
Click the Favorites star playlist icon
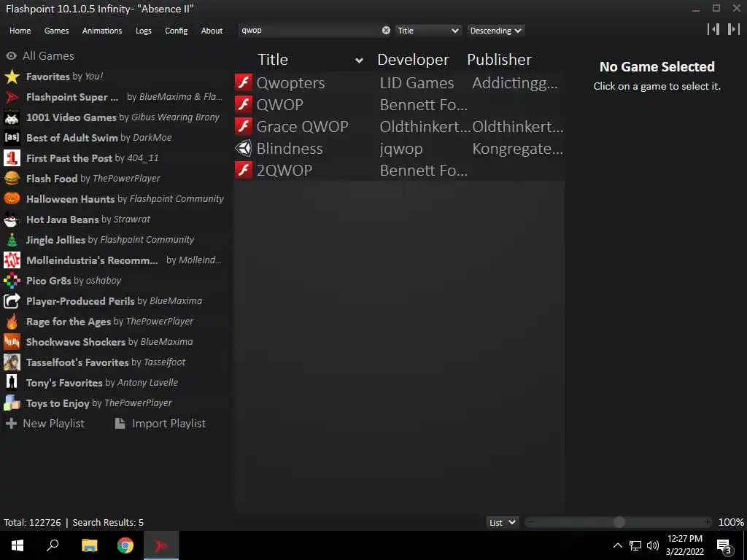click(12, 77)
